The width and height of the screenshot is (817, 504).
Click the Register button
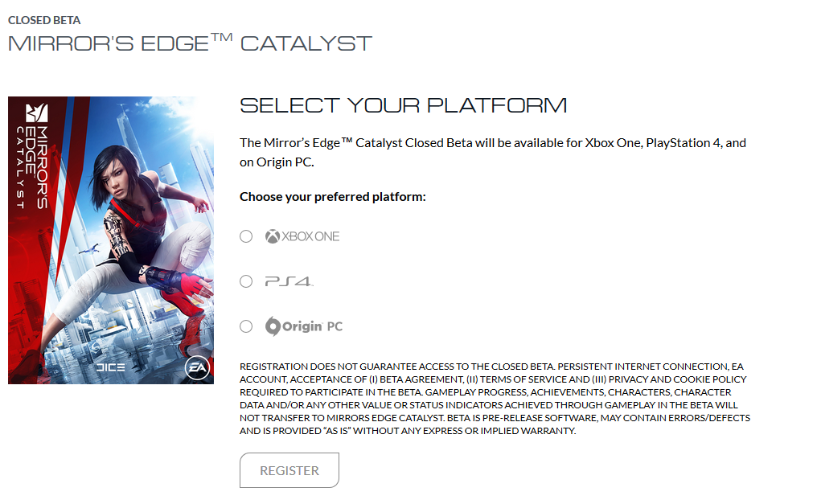(289, 470)
